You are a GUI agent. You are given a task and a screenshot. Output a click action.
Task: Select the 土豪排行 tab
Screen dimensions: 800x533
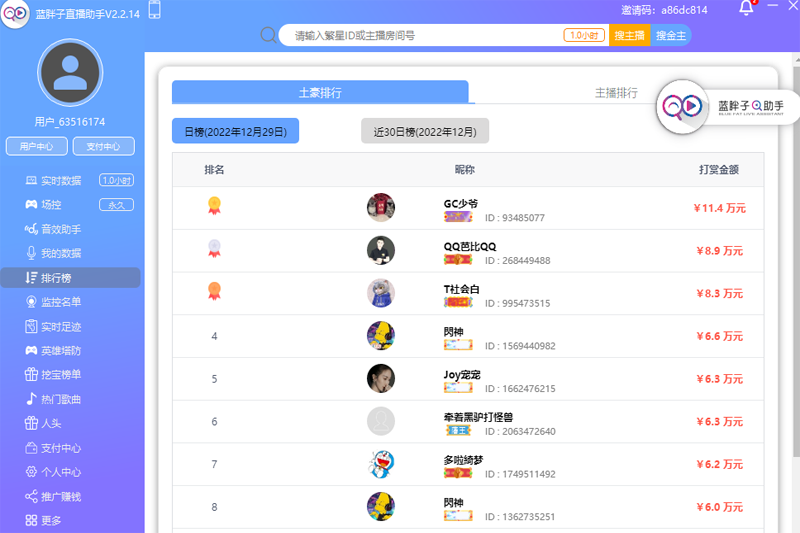[320, 92]
